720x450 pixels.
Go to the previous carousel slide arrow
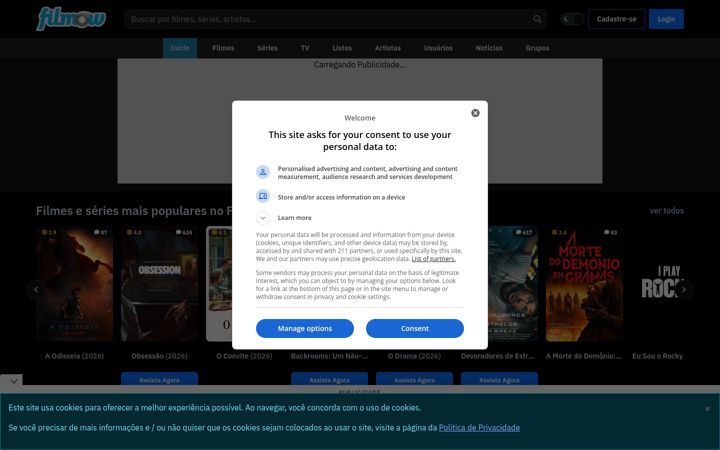pos(36,289)
